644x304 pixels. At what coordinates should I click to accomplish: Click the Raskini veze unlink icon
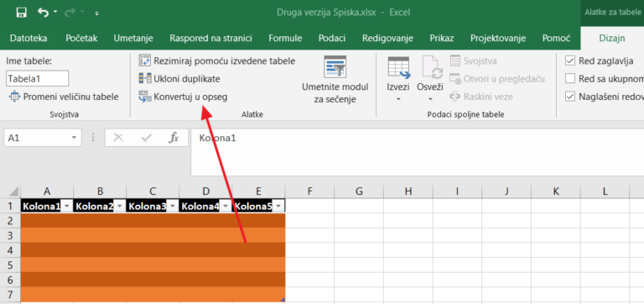pos(454,97)
